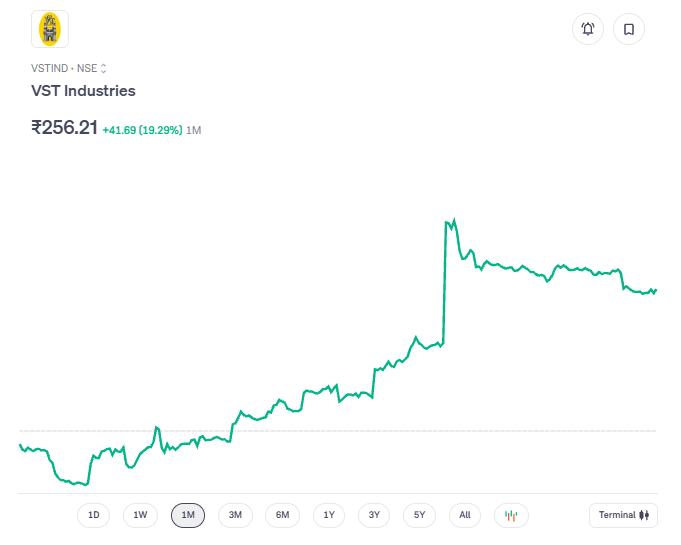Image resolution: width=681 pixels, height=545 pixels.
Task: Click the VST Industries company logo
Action: click(50, 29)
